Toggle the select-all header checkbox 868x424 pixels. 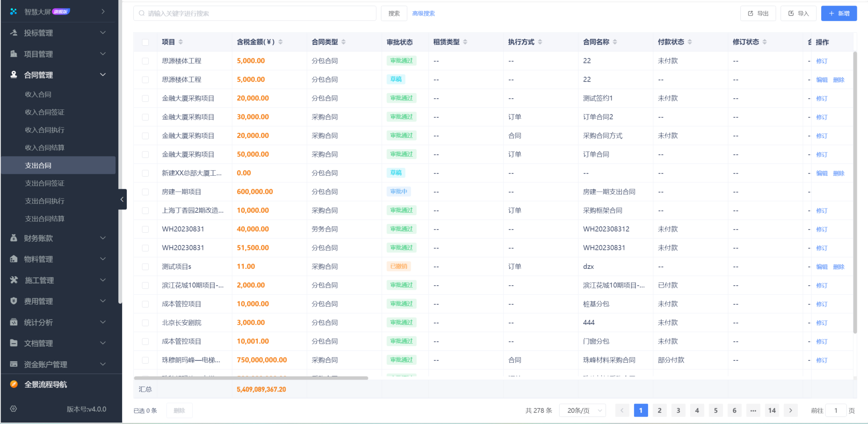coord(146,42)
